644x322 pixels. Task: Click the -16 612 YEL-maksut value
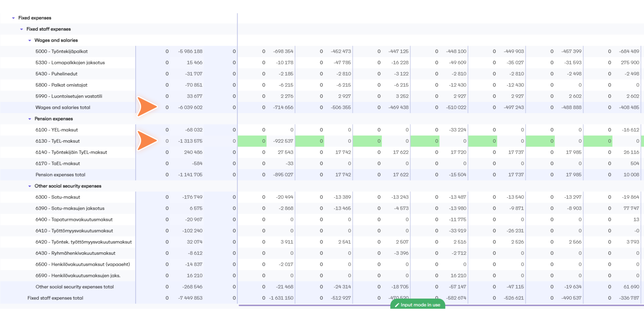click(630, 130)
